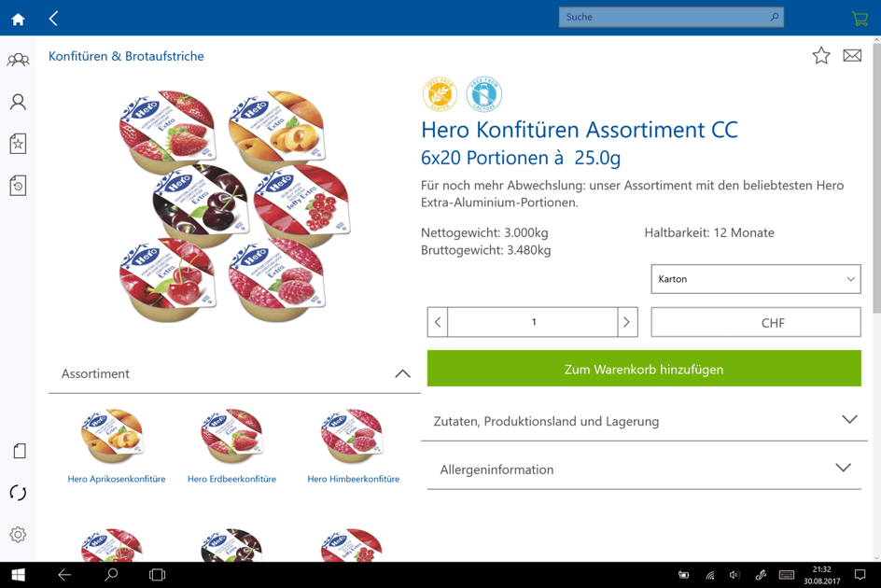Share product via envelope icon
Image resolution: width=881 pixels, height=588 pixels.
[852, 56]
